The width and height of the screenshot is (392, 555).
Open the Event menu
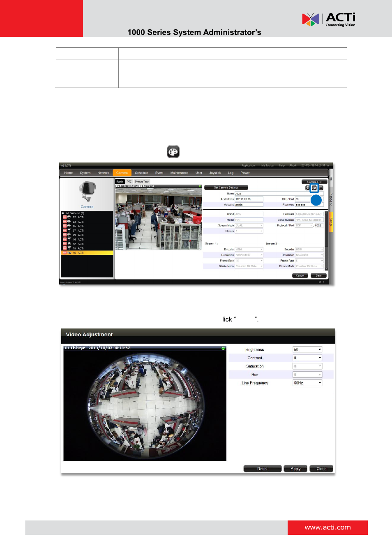tap(159, 173)
